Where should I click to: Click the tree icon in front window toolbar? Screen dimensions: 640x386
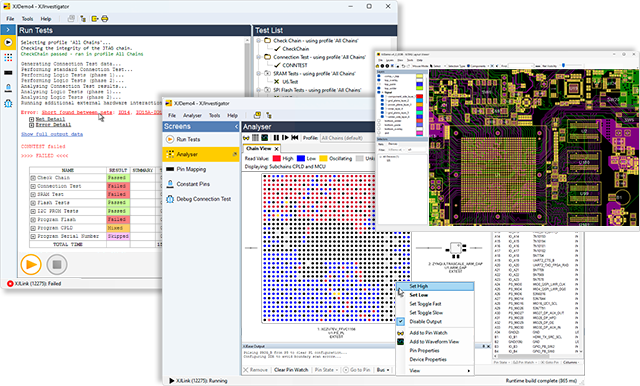[x=269, y=115]
